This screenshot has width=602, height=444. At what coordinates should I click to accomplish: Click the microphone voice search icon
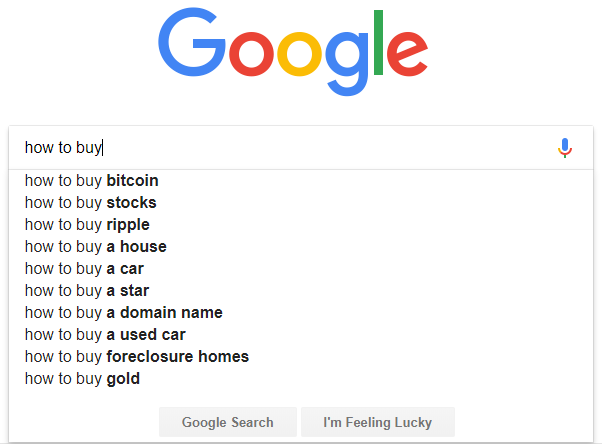coord(565,148)
